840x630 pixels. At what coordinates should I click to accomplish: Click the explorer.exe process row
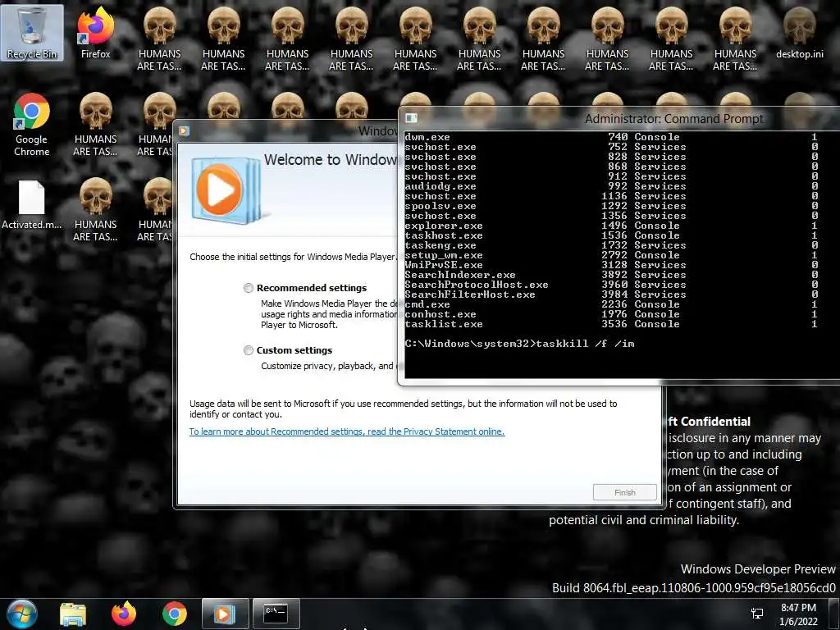pyautogui.click(x=611, y=226)
